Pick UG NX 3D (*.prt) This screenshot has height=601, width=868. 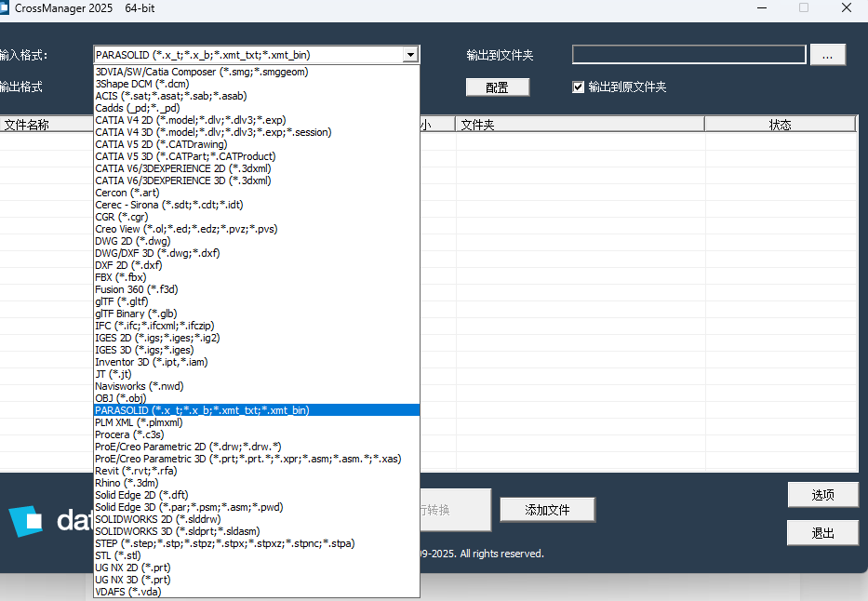(257, 580)
